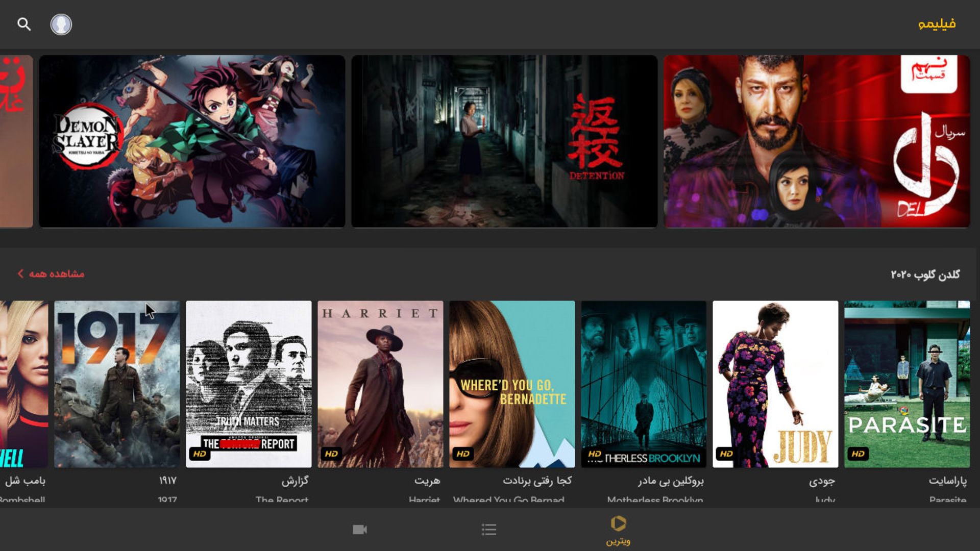Open the Del series banner
Screen dimensions: 980x551
pos(817,141)
